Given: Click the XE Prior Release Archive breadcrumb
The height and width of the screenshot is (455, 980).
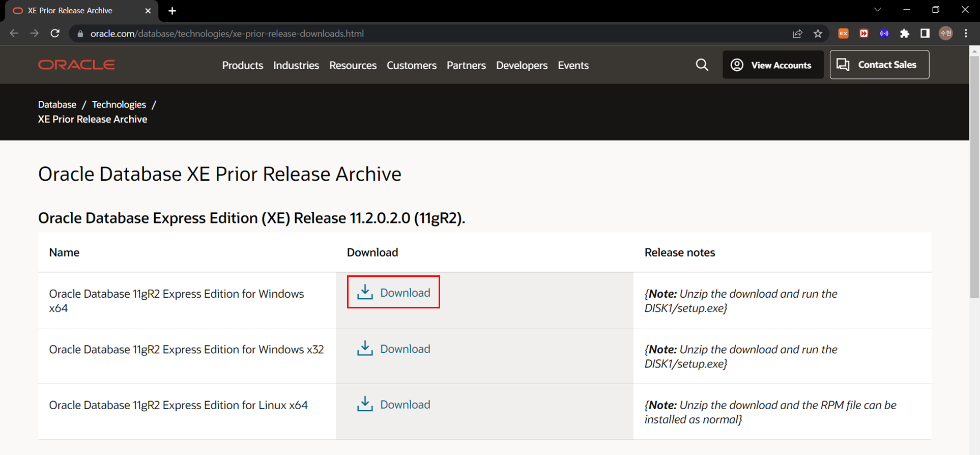Looking at the screenshot, I should pyautogui.click(x=93, y=119).
